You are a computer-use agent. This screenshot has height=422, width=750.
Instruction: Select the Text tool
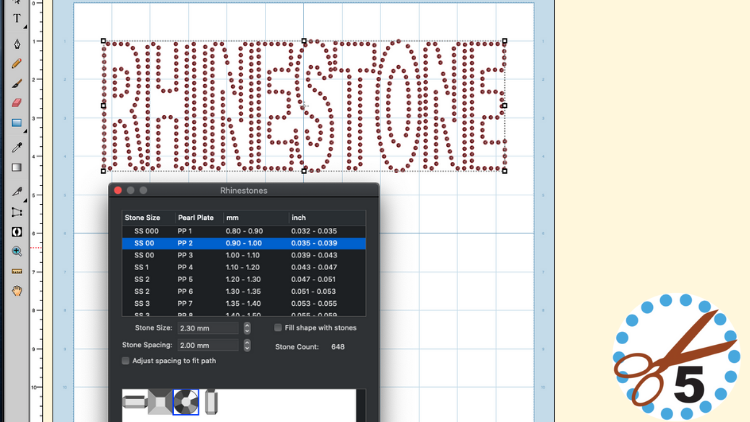(17, 18)
